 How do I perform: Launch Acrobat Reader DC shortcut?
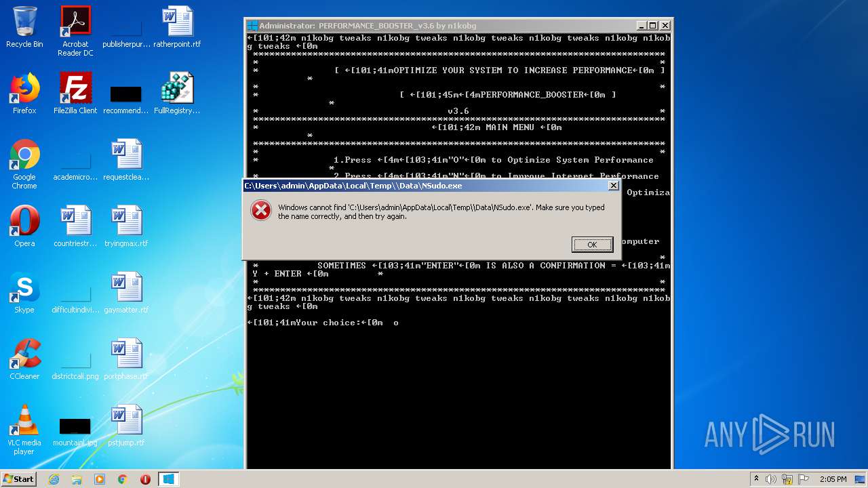(x=75, y=31)
